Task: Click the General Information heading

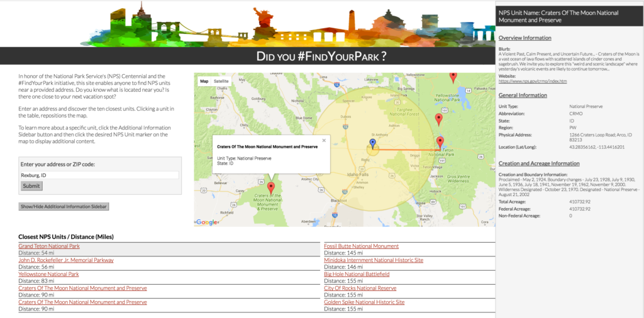Action: 523,95
